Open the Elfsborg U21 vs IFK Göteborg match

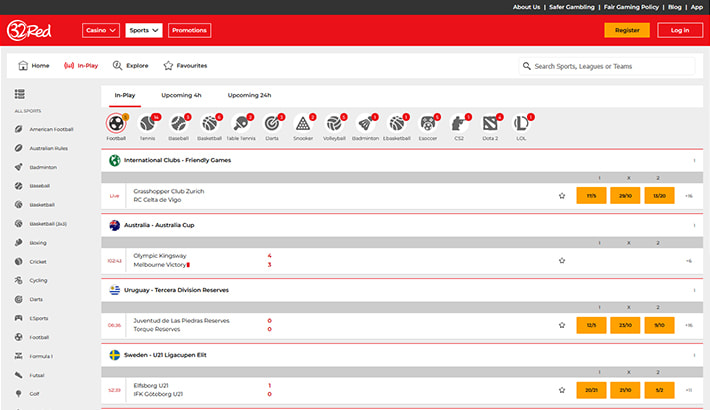click(x=158, y=390)
